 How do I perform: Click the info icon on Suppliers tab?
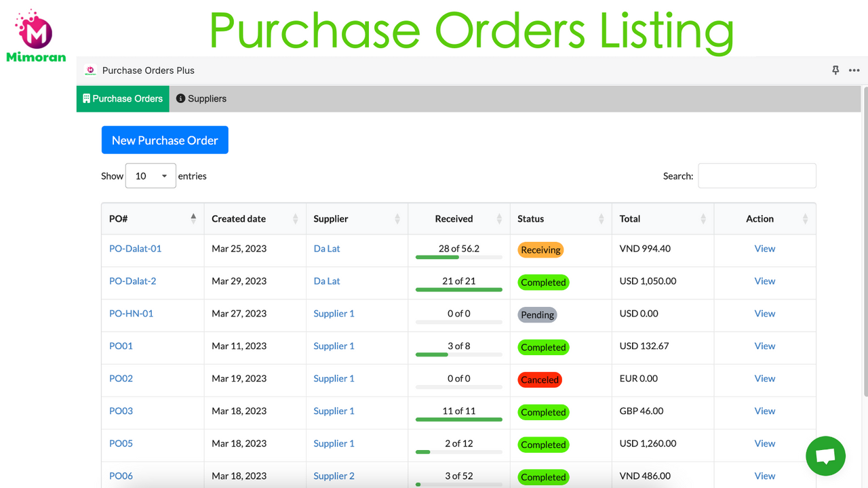click(180, 98)
